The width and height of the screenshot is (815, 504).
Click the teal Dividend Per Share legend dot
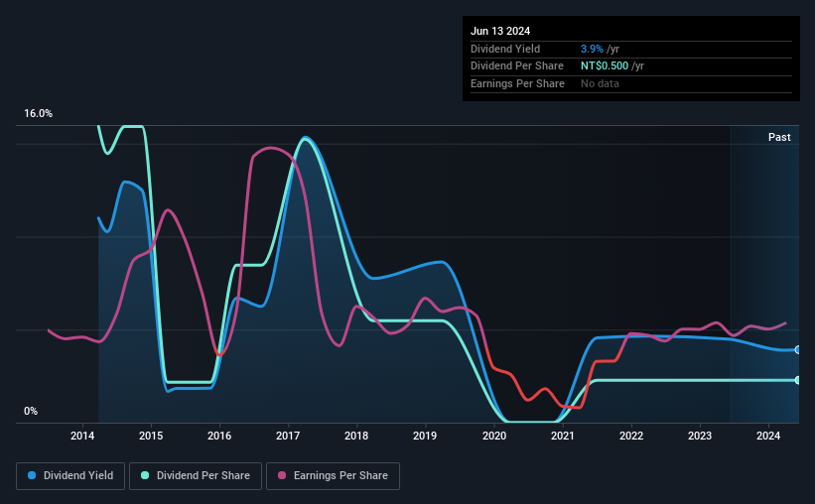point(145,475)
